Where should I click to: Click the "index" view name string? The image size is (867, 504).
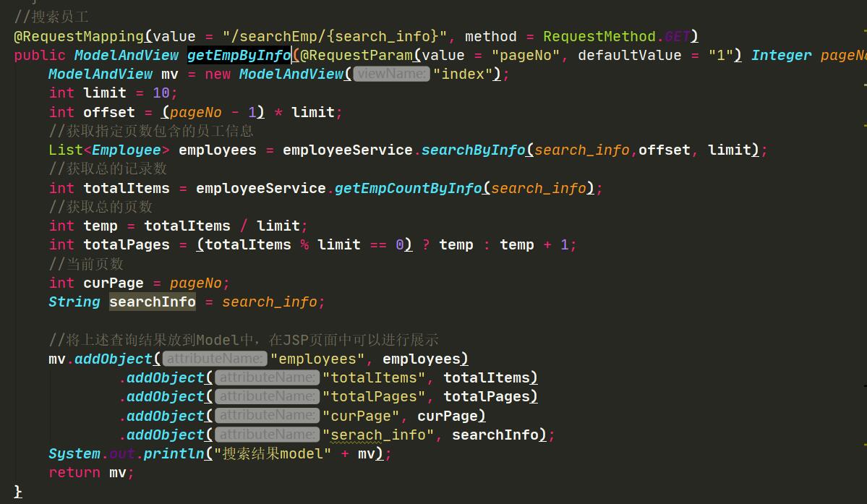tap(462, 74)
